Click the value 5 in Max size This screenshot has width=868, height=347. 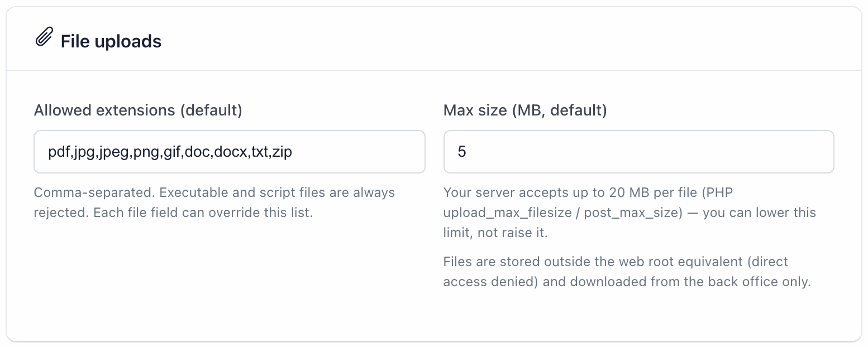click(x=462, y=152)
